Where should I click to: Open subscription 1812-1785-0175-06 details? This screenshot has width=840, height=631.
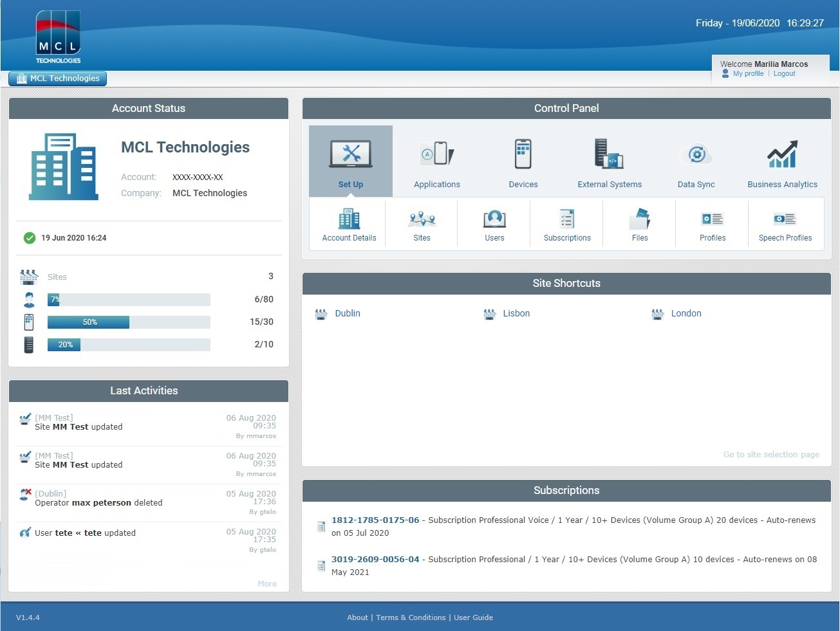click(x=375, y=520)
